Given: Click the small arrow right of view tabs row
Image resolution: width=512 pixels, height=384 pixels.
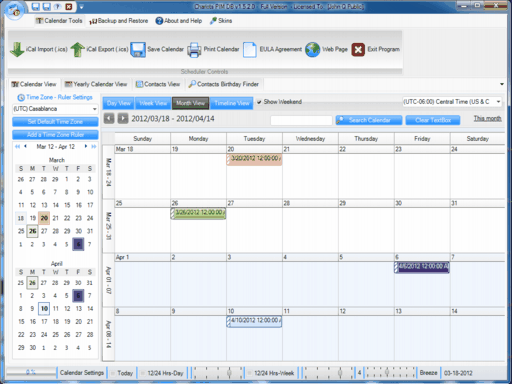Looking at the screenshot, I should (x=502, y=84).
